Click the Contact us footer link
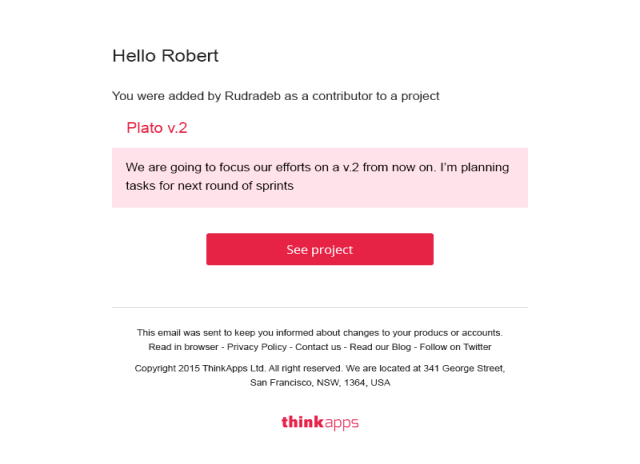 (x=318, y=347)
